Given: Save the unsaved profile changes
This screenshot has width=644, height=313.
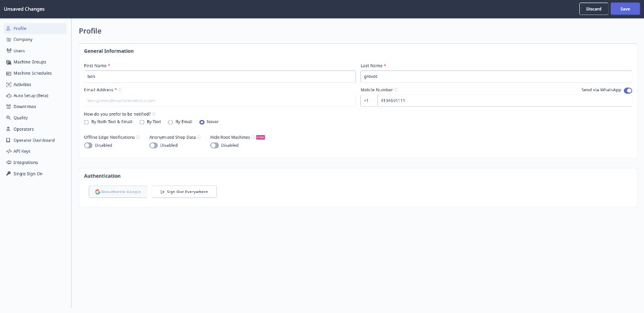Looking at the screenshot, I should point(625,9).
